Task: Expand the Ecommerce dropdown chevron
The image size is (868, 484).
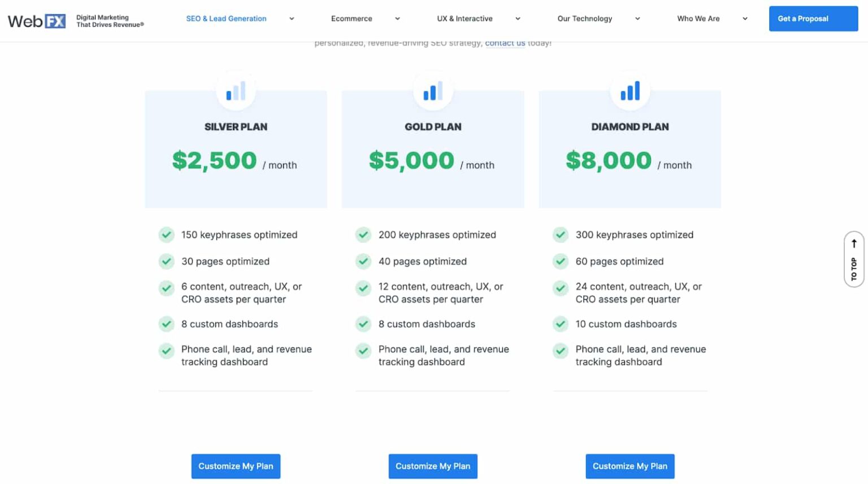Action: pyautogui.click(x=398, y=19)
